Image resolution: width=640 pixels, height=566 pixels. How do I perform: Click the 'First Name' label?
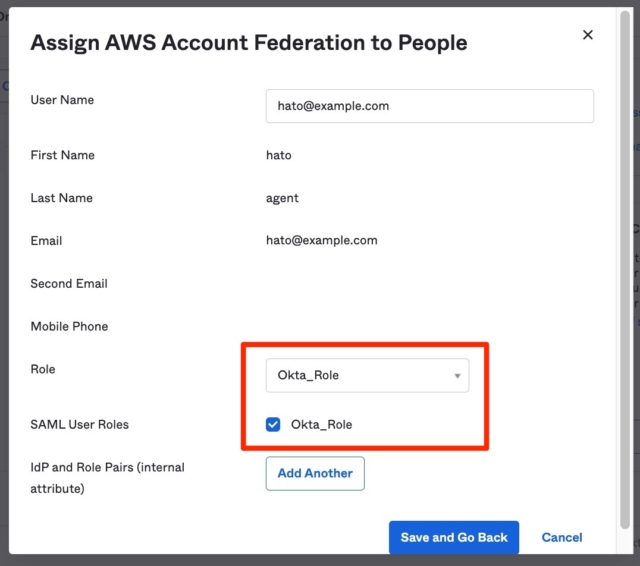coord(62,155)
